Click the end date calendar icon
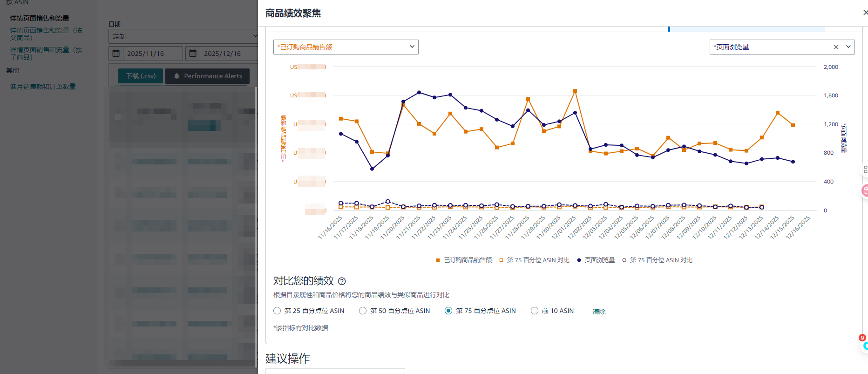The height and width of the screenshot is (374, 868). pos(193,54)
